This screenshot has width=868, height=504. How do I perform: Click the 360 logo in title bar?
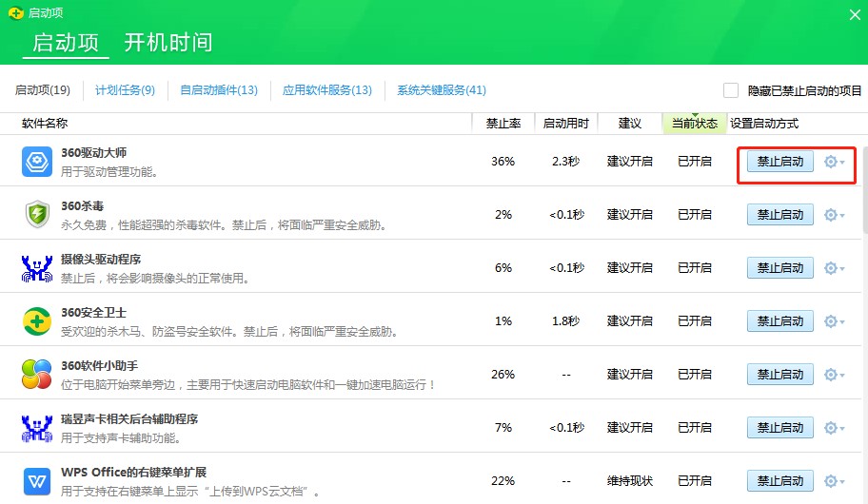15,13
